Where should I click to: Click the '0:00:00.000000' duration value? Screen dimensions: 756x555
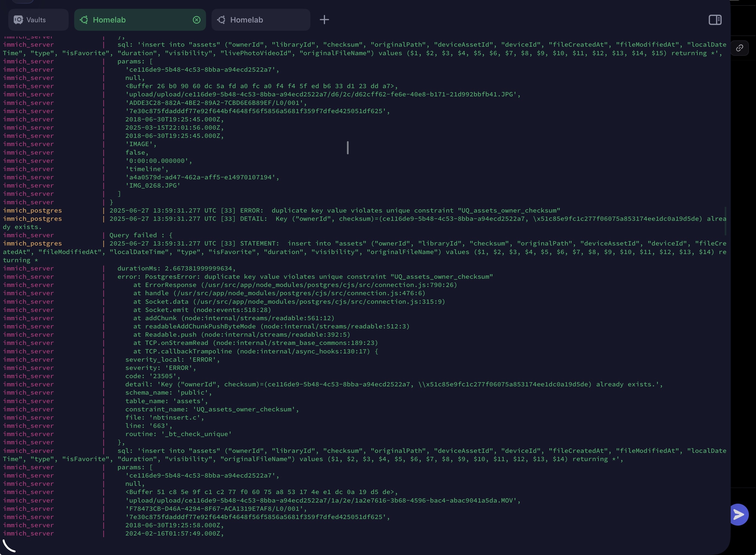coord(159,161)
